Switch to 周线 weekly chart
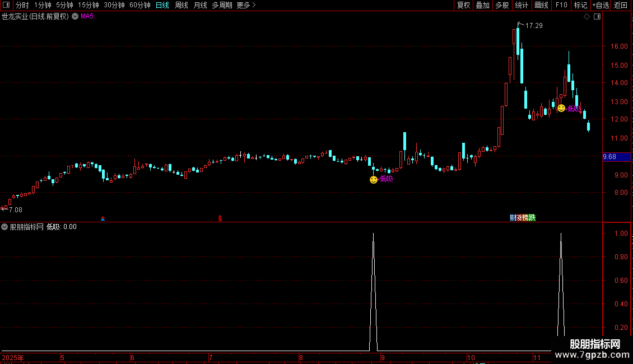Viewport: 633px width, 364px height. 181,5
